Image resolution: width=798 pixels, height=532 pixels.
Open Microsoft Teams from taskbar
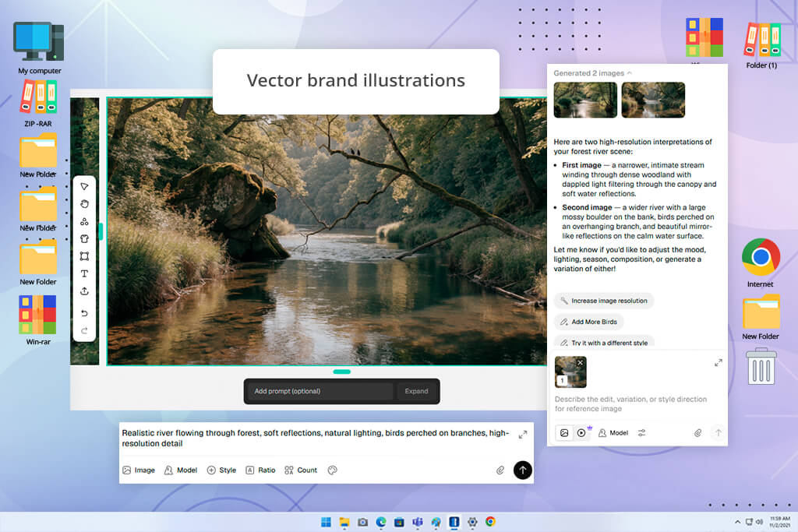(418, 522)
